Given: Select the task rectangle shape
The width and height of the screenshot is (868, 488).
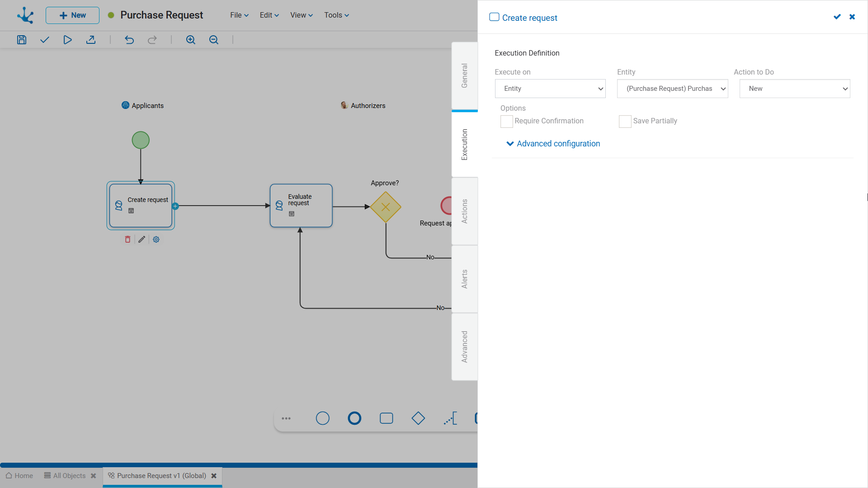Looking at the screenshot, I should click(387, 418).
